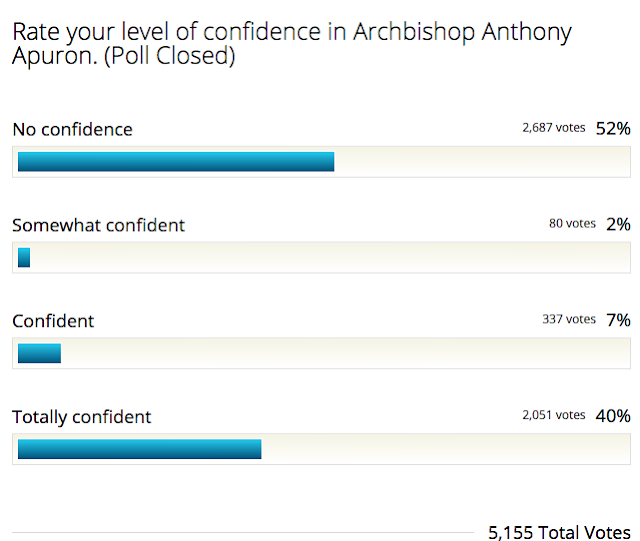640x541 pixels.
Task: Click the 7% percentage figure
Action: tap(618, 320)
